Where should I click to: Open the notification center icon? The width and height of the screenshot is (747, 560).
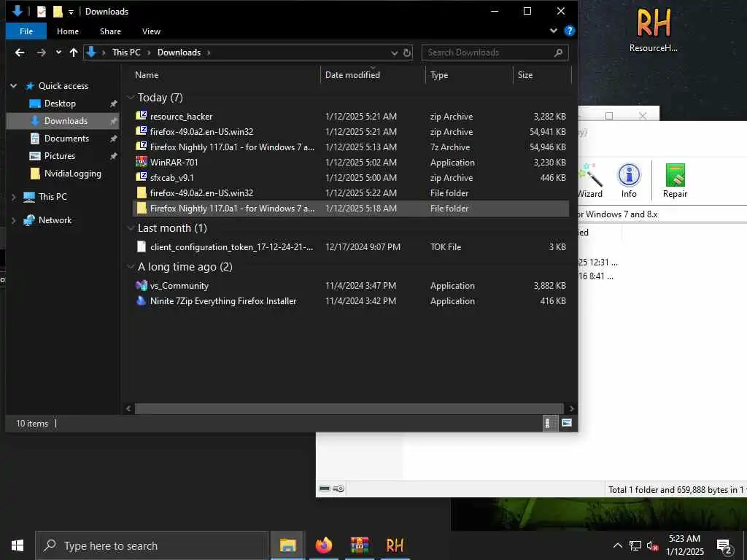click(x=724, y=545)
